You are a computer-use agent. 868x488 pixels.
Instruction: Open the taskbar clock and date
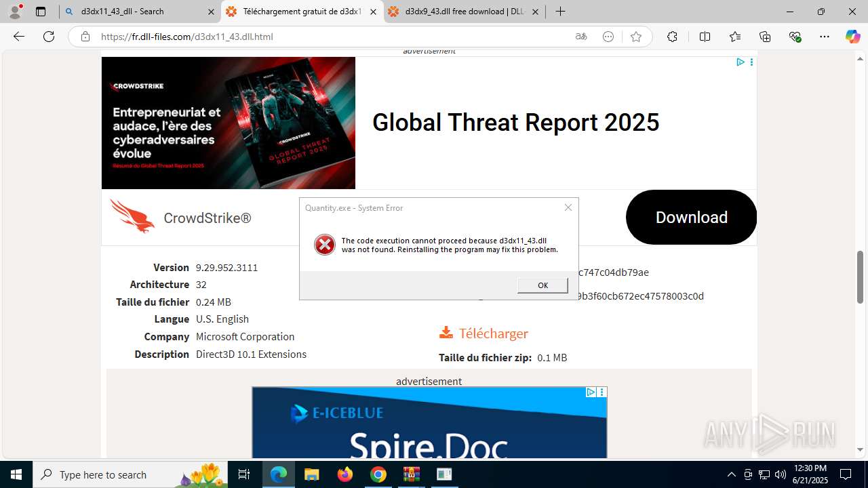click(x=810, y=474)
